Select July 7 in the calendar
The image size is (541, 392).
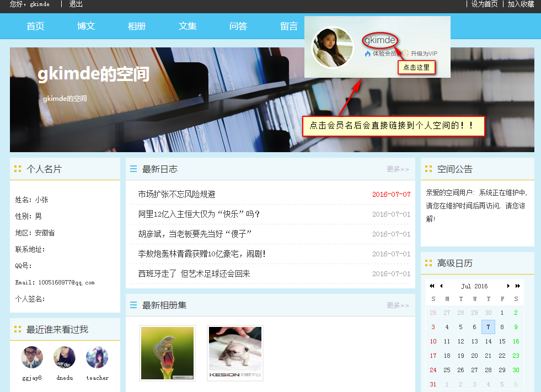click(488, 327)
